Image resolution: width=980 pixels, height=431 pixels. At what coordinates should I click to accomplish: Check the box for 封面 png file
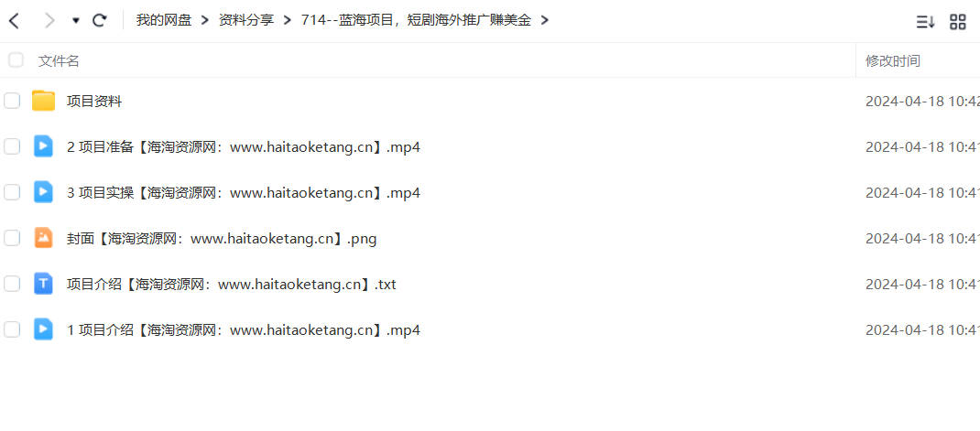click(x=12, y=238)
